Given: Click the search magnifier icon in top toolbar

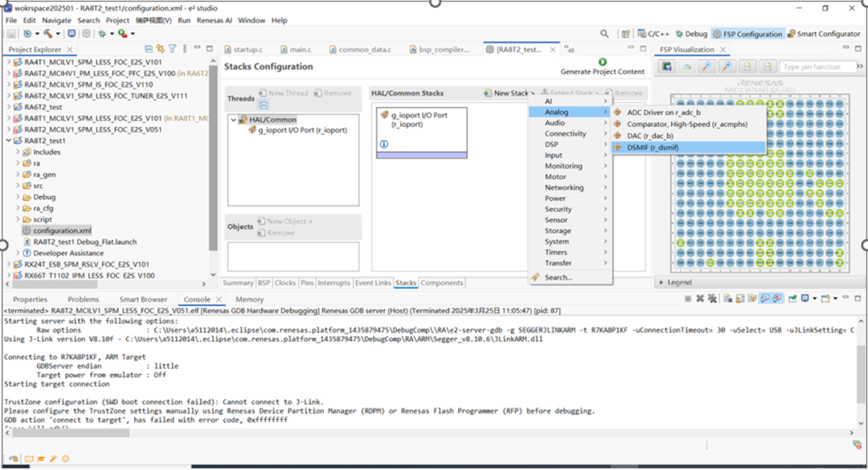Looking at the screenshot, I should pos(604,34).
